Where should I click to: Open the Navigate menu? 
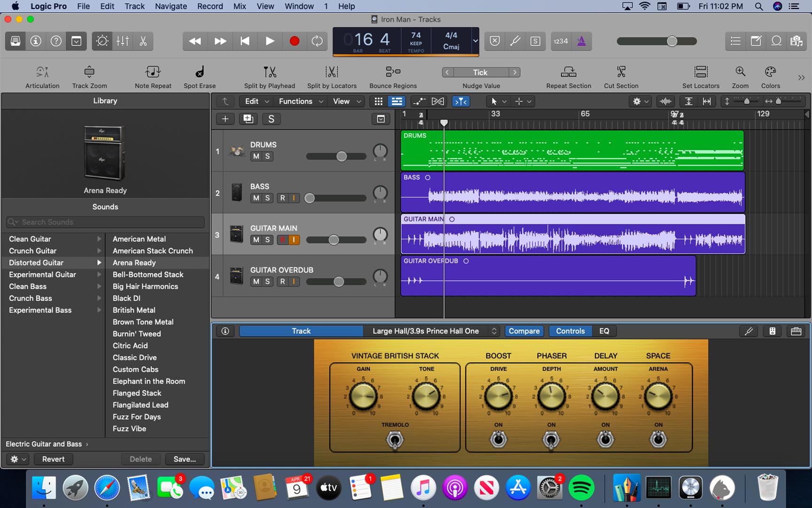(171, 6)
